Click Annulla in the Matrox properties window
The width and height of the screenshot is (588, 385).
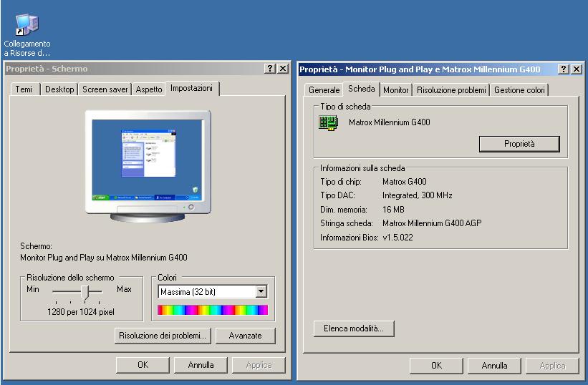click(x=494, y=366)
